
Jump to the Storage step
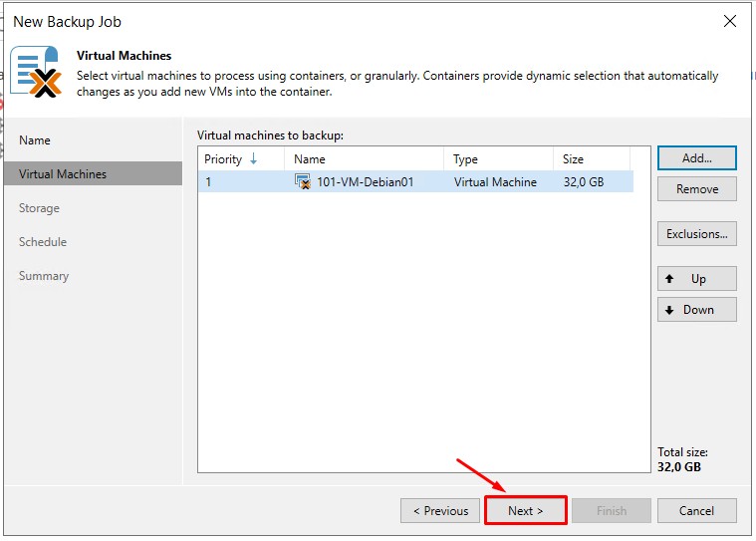(39, 208)
